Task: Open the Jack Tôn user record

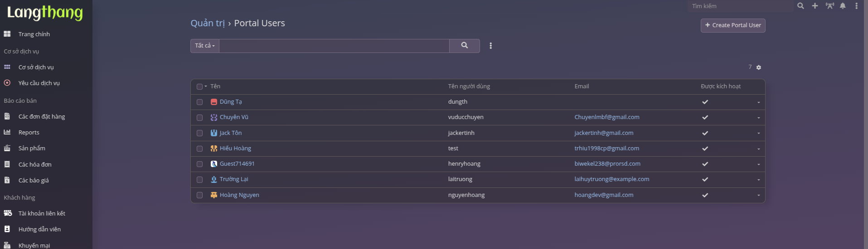Action: pyautogui.click(x=230, y=133)
